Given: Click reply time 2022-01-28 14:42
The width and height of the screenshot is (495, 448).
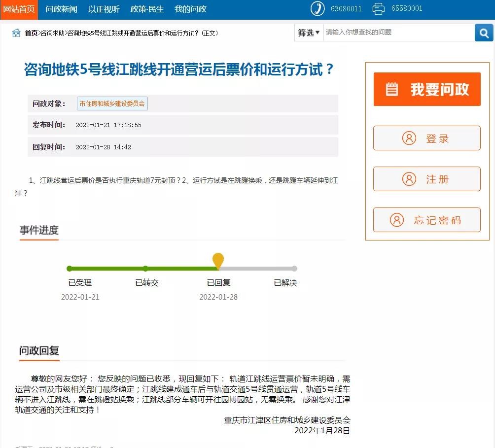Looking at the screenshot, I should click(104, 147).
